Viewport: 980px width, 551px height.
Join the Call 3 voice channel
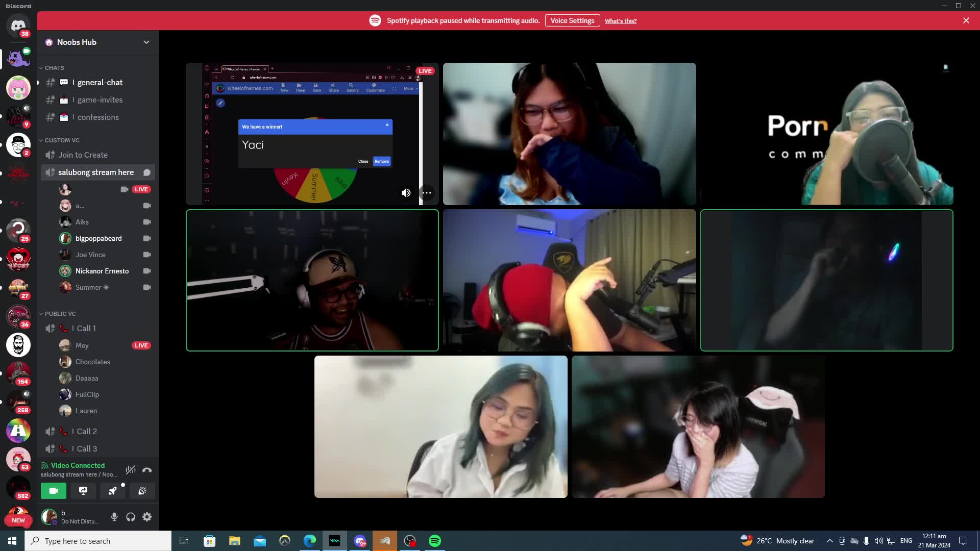[98, 449]
